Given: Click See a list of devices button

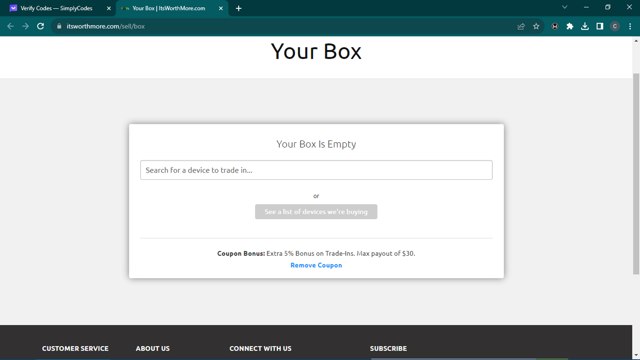Looking at the screenshot, I should coord(316,212).
